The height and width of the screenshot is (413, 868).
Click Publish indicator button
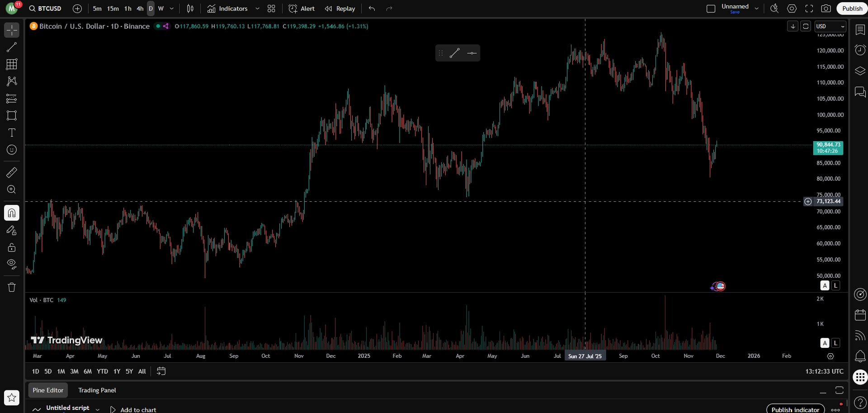tap(795, 409)
